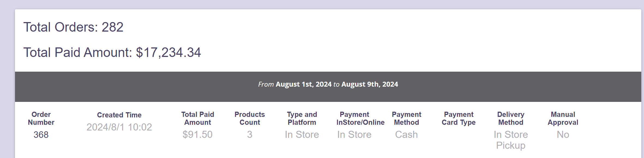
Task: Click the Payment InStore/Online header
Action: point(360,118)
